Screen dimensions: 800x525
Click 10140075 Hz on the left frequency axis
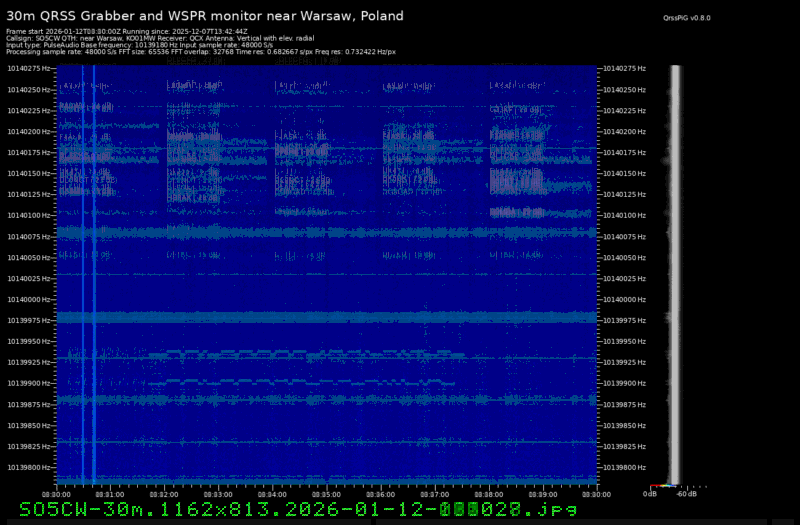29,237
